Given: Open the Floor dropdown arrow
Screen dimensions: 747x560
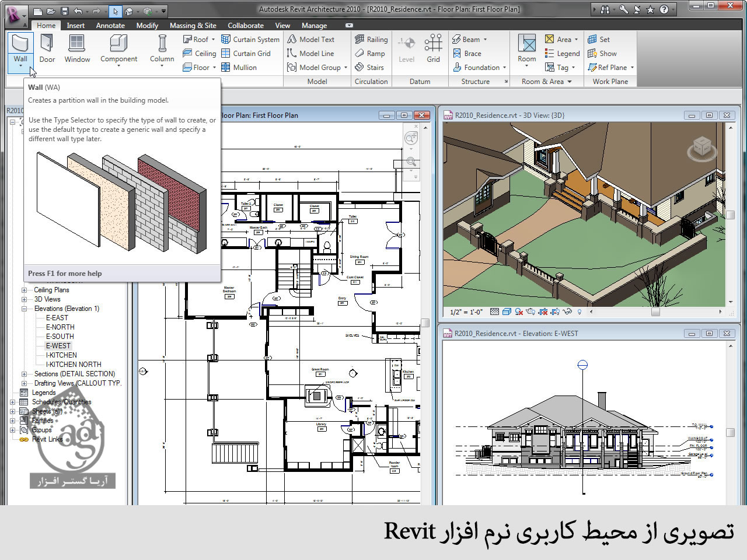Looking at the screenshot, I should (214, 67).
